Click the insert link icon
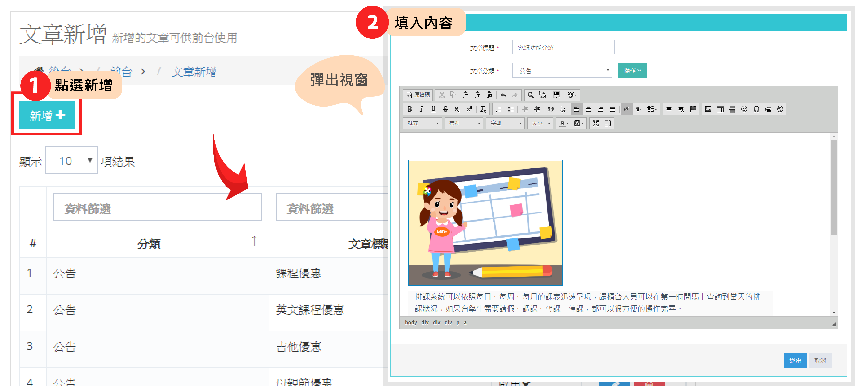Screen dimensions: 868x386 669,109
